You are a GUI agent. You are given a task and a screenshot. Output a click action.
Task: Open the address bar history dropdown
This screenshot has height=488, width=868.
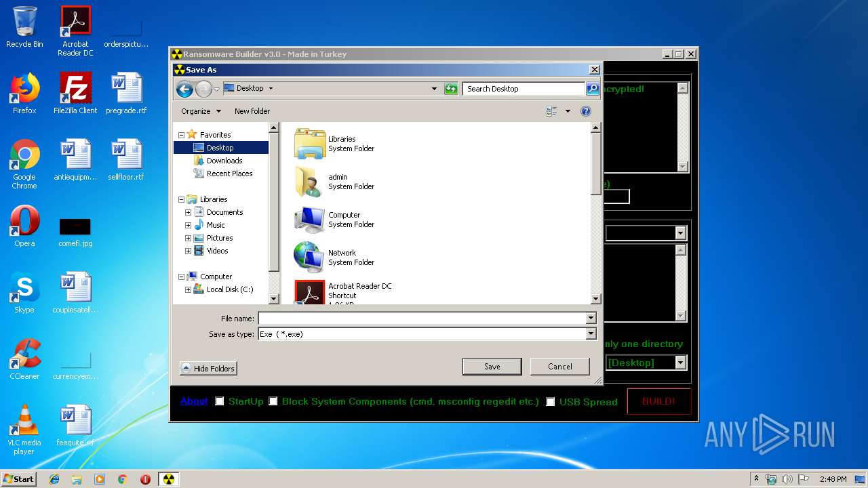pyautogui.click(x=434, y=89)
